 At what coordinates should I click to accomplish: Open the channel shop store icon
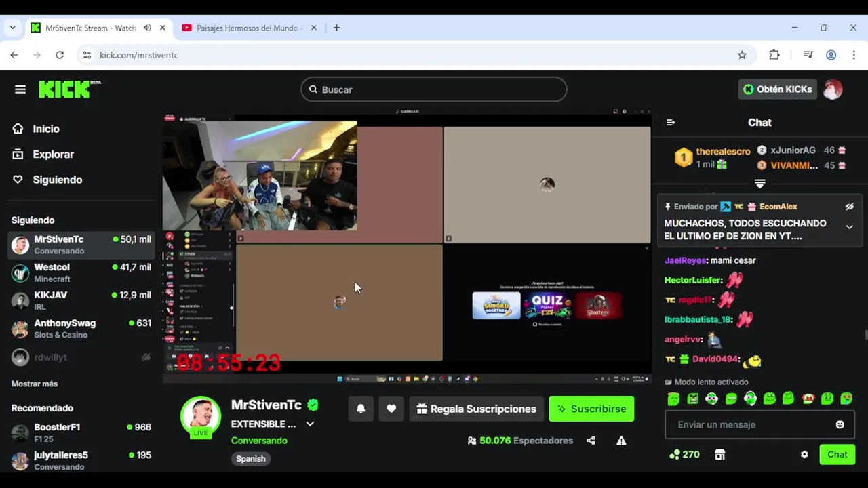719,455
